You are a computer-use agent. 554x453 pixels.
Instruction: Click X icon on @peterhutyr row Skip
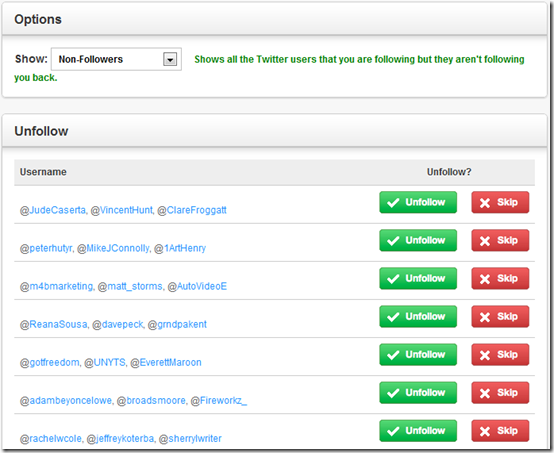pos(485,241)
